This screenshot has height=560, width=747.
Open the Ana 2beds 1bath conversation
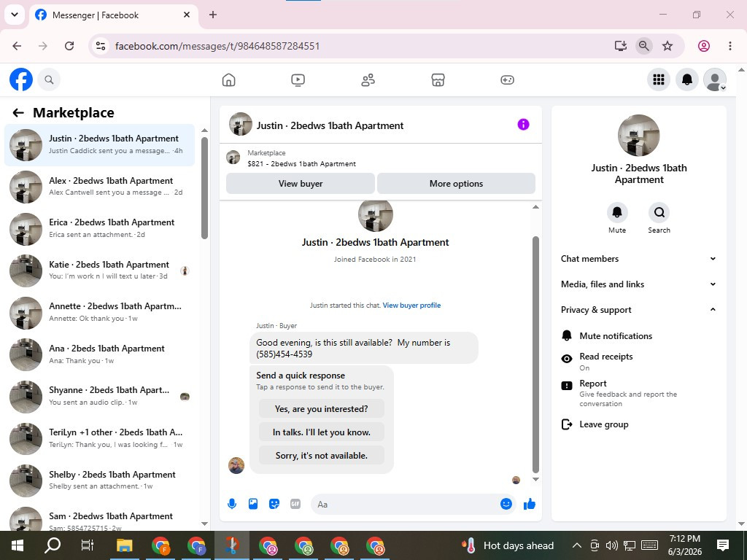point(99,354)
